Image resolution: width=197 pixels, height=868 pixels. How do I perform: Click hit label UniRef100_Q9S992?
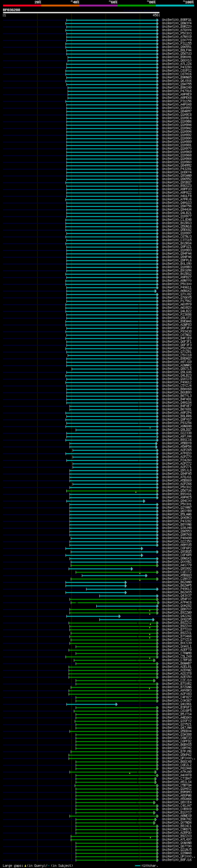click(176, 569)
